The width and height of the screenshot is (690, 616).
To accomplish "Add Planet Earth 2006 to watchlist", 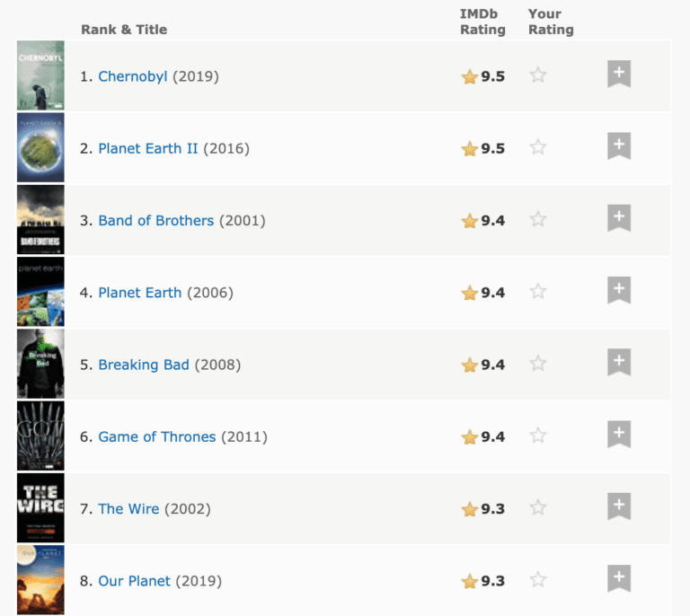I will pyautogui.click(x=619, y=291).
